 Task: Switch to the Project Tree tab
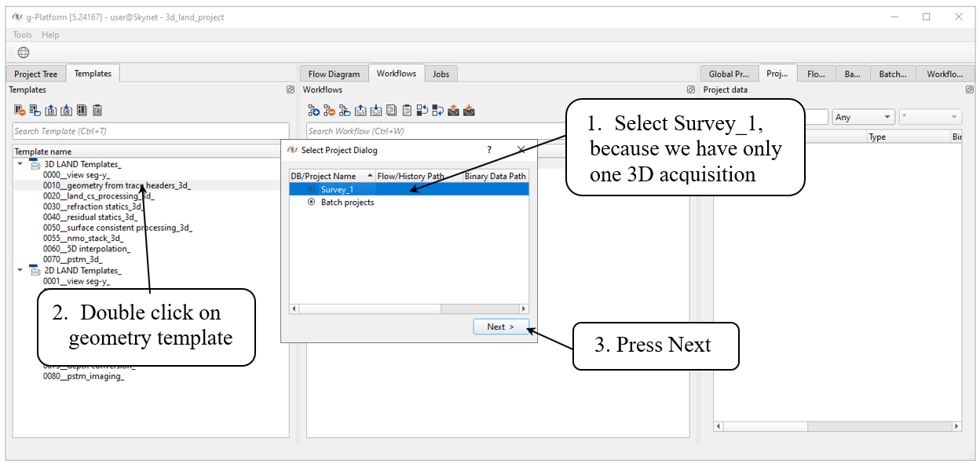tap(36, 74)
